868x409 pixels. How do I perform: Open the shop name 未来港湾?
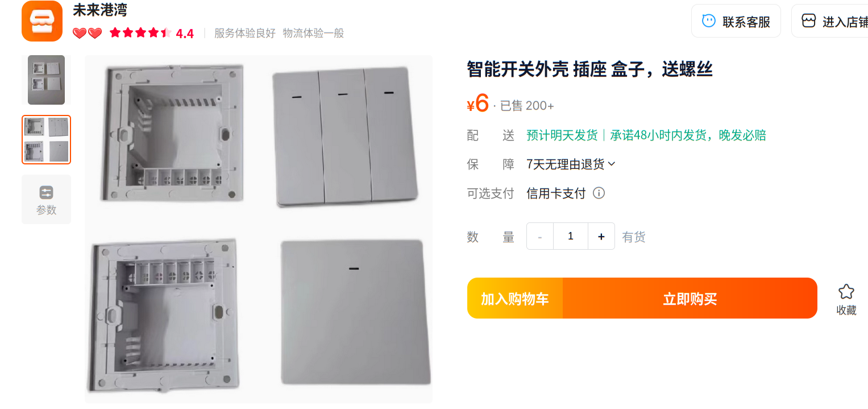tap(100, 10)
